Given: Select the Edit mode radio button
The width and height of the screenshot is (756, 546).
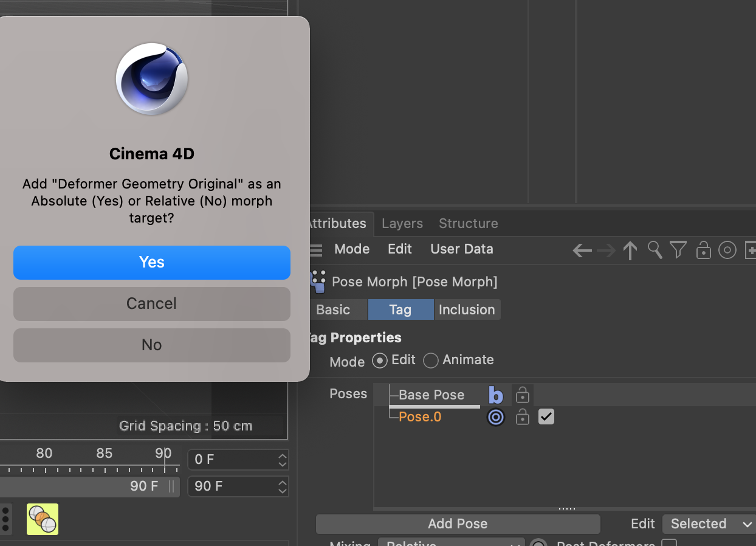Looking at the screenshot, I should tap(380, 361).
